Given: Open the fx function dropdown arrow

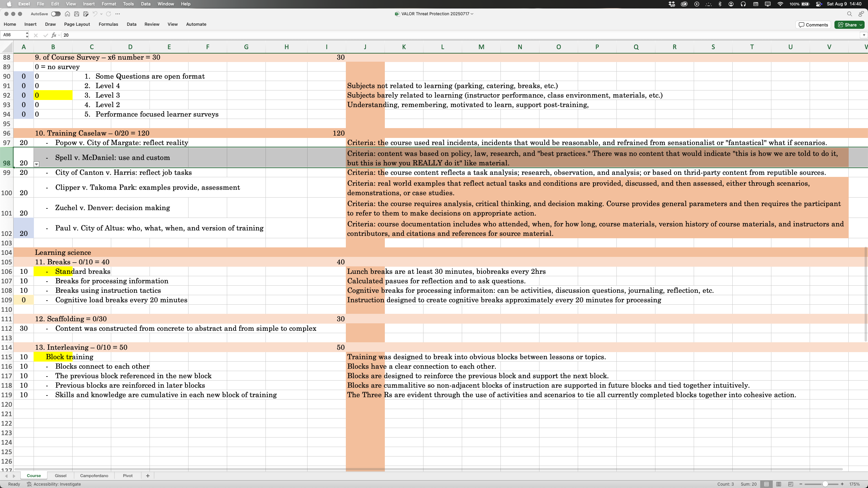Looking at the screenshot, I should [59, 35].
